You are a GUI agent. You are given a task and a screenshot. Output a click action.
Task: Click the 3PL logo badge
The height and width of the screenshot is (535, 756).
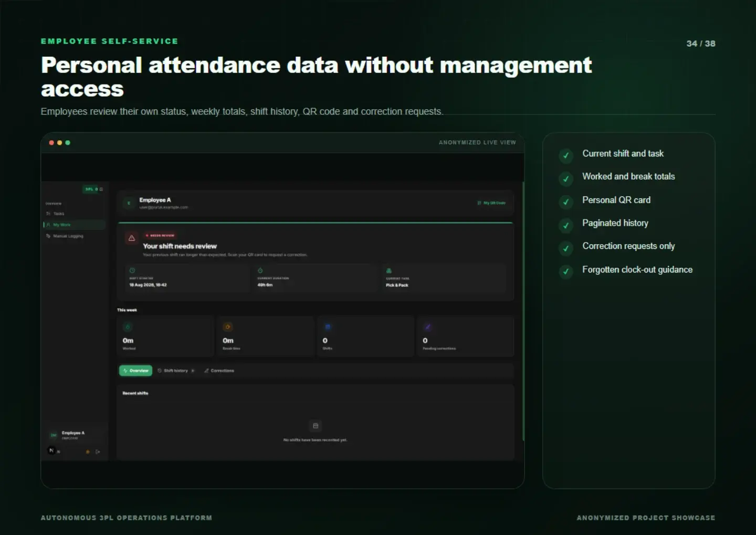91,189
